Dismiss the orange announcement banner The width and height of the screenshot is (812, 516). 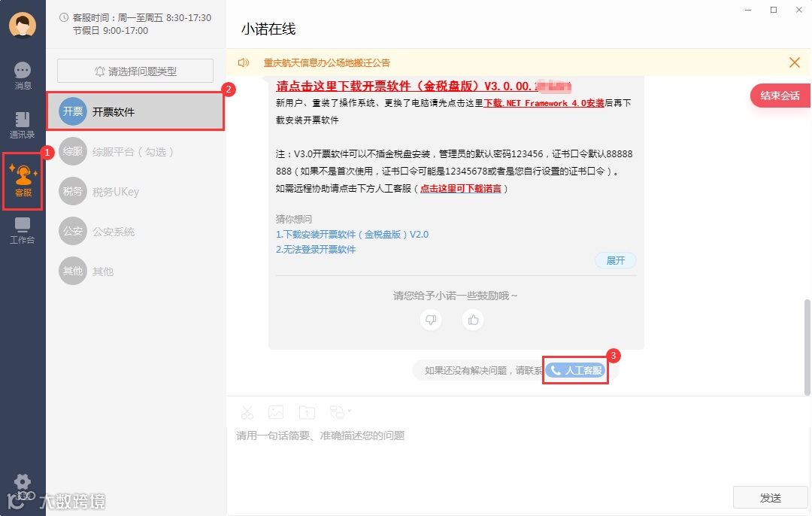[795, 62]
